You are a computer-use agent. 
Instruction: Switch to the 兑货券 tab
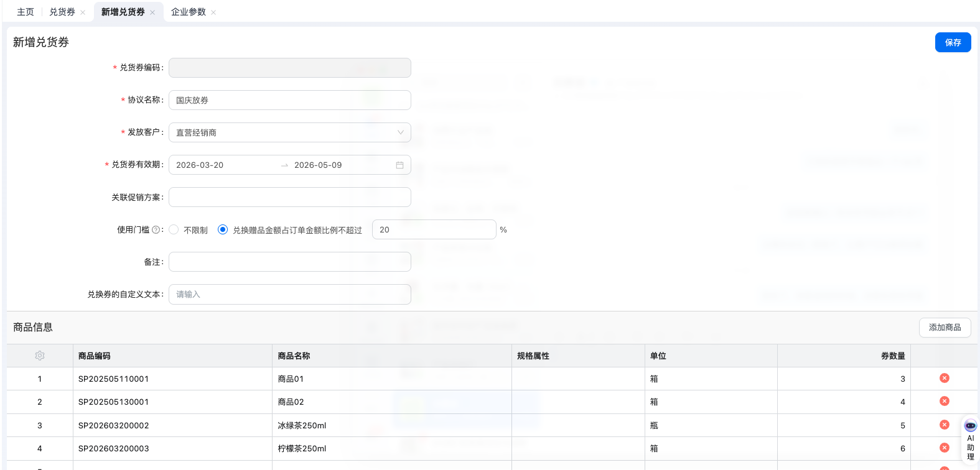(62, 12)
